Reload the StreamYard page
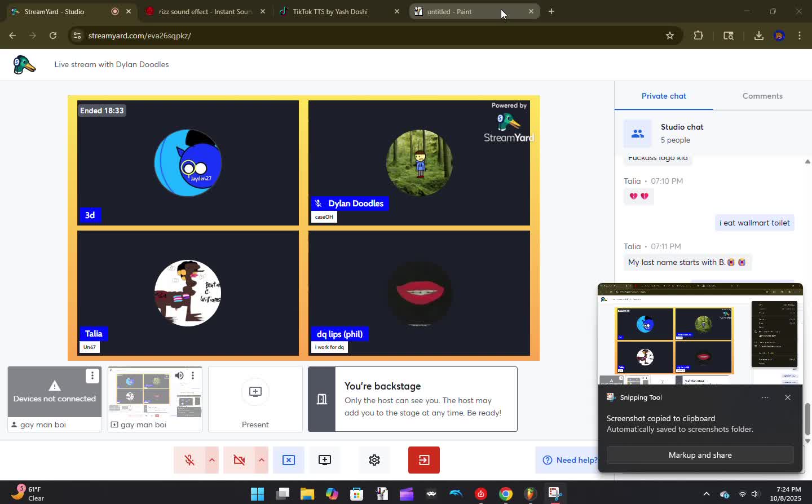812x504 pixels. pyautogui.click(x=53, y=36)
